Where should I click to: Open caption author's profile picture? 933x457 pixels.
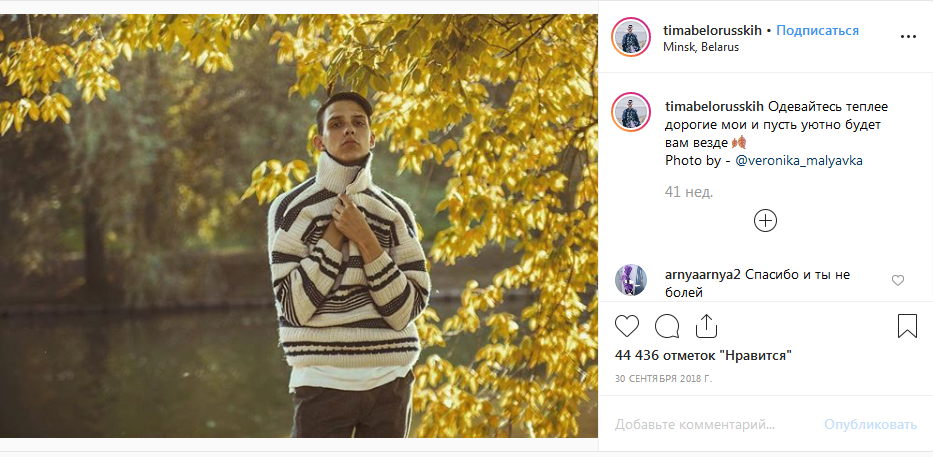coord(632,113)
